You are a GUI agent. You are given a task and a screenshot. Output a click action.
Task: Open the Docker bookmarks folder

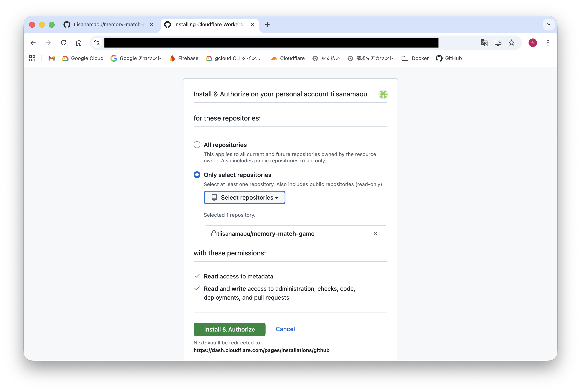click(415, 58)
